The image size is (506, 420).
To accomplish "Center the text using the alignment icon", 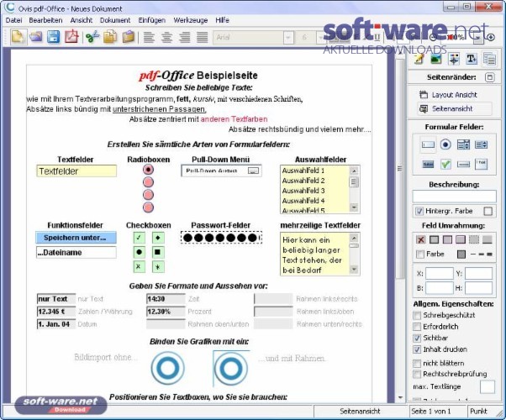I will click(166, 38).
